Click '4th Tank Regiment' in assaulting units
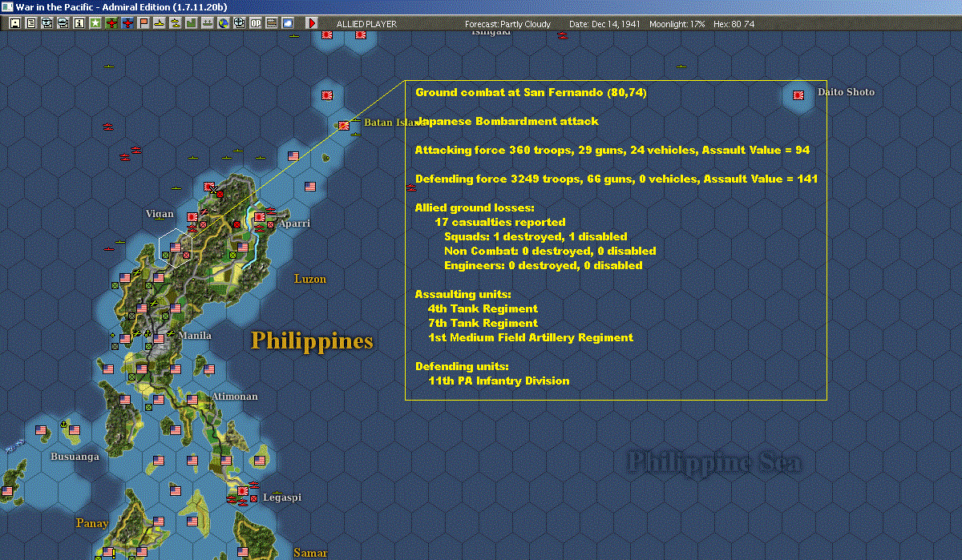Screen dimensions: 962x560 point(483,308)
